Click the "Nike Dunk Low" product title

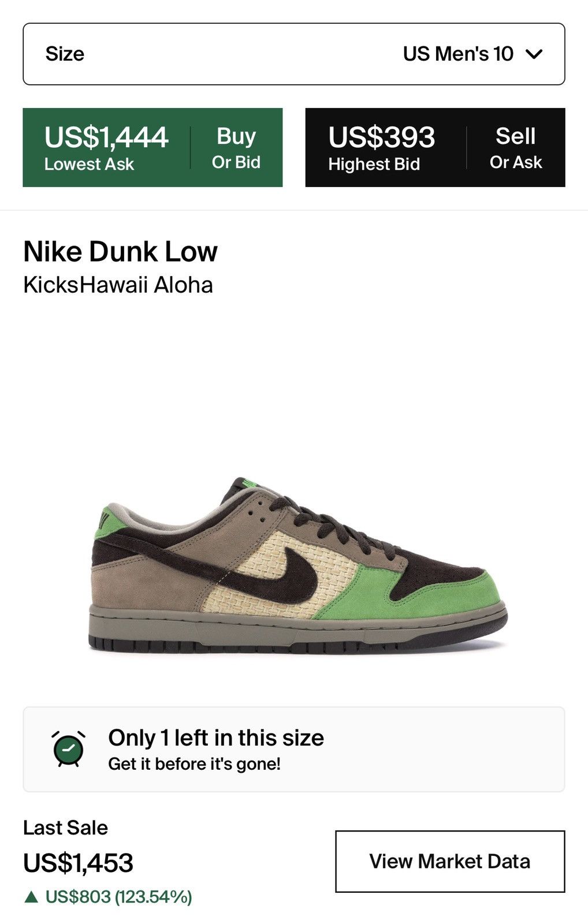pyautogui.click(x=120, y=252)
